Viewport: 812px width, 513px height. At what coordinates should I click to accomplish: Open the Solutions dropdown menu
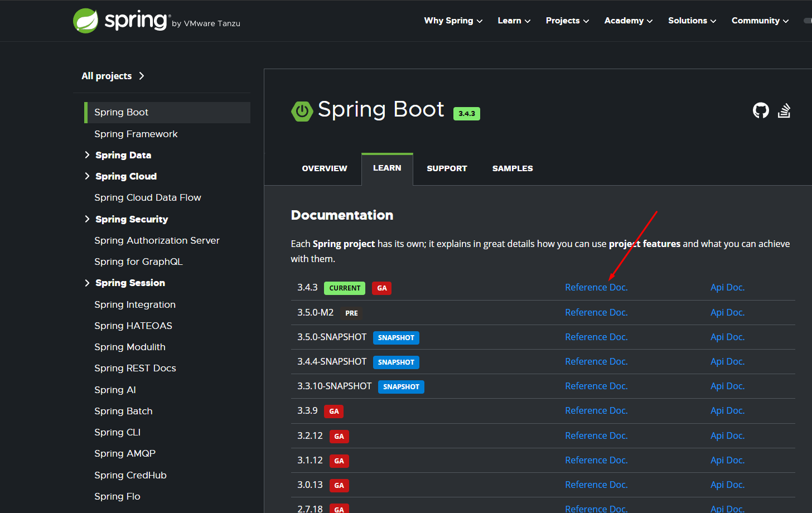tap(692, 21)
